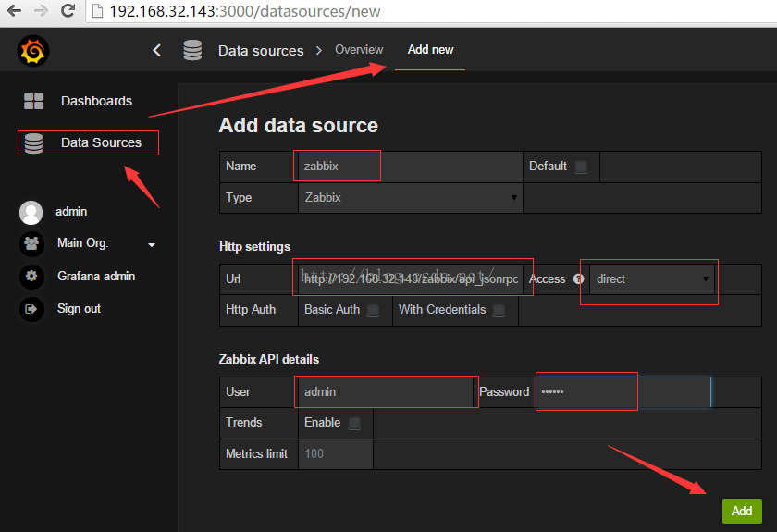Collapse the sidebar with the left chevron

(x=157, y=50)
